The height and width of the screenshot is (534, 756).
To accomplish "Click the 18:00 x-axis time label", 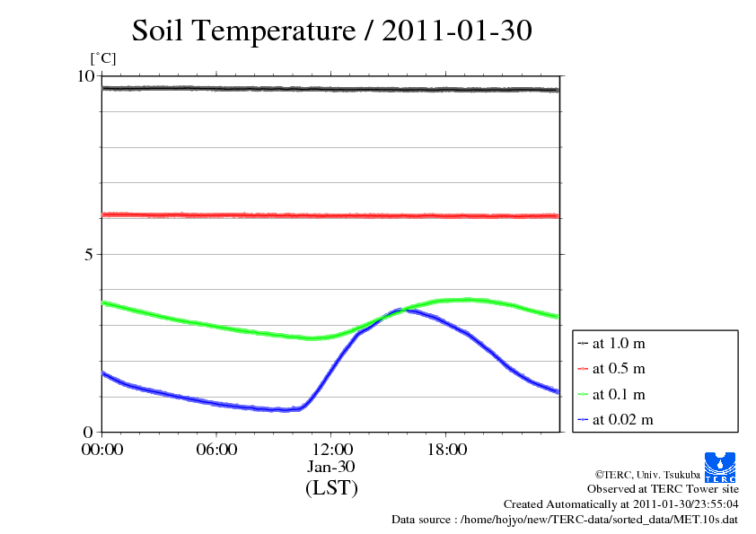I will pos(445,450).
